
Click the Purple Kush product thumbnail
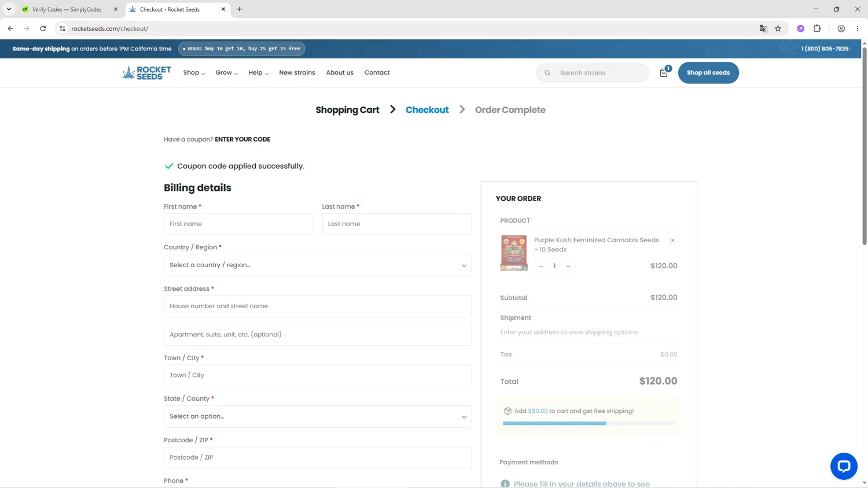coord(514,253)
